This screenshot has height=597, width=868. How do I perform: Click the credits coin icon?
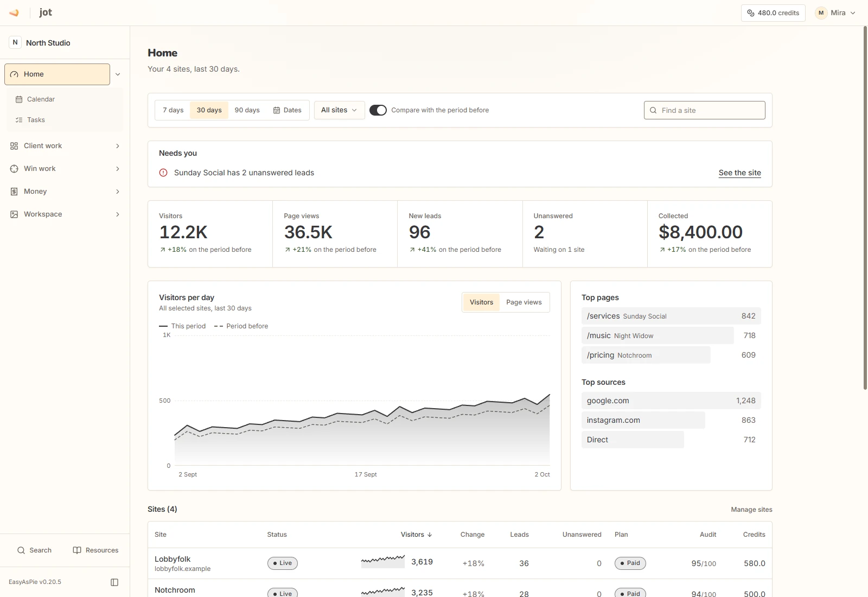pos(751,13)
